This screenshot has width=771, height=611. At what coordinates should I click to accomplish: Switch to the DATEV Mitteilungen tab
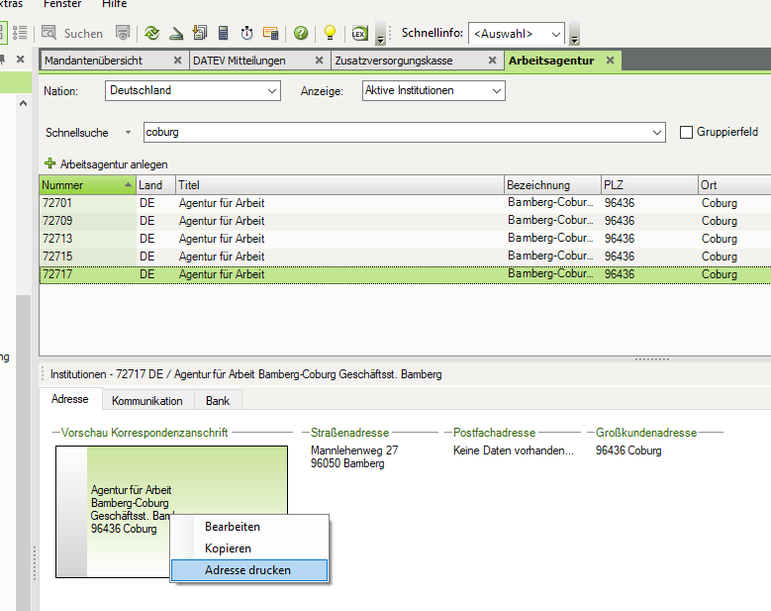point(239,60)
